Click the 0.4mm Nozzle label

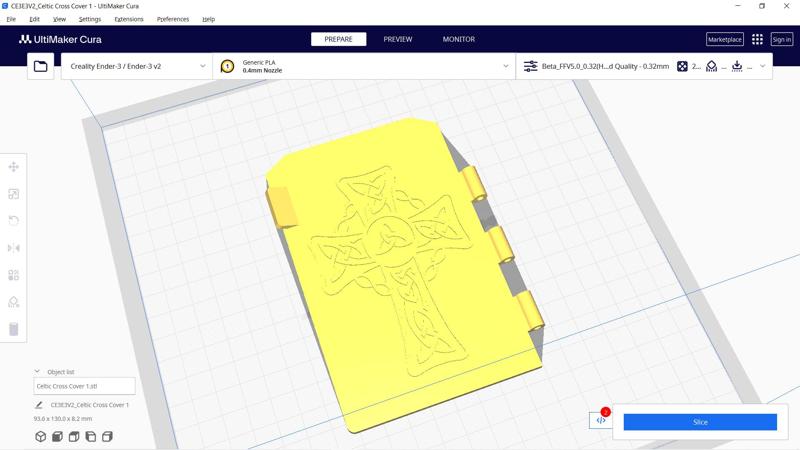[262, 70]
